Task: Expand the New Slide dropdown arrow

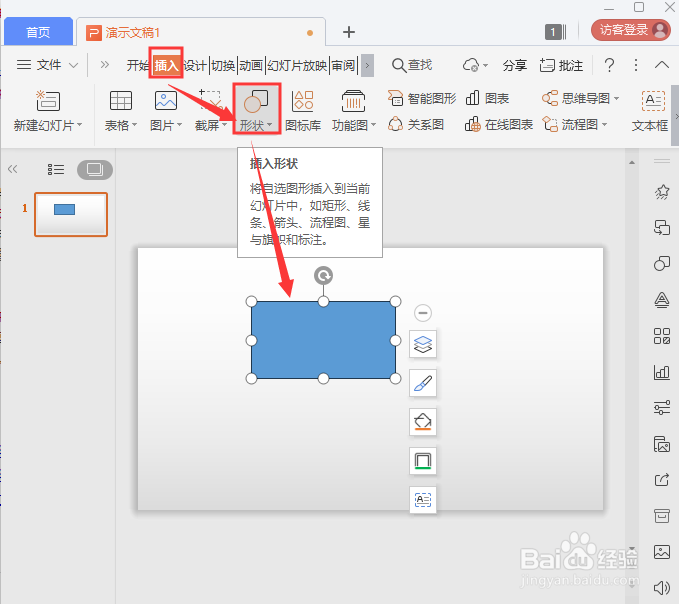Action: click(x=79, y=125)
